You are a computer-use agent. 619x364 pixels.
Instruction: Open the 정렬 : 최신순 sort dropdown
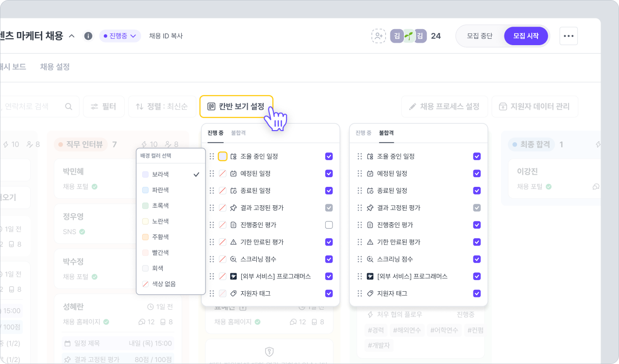[x=162, y=106]
